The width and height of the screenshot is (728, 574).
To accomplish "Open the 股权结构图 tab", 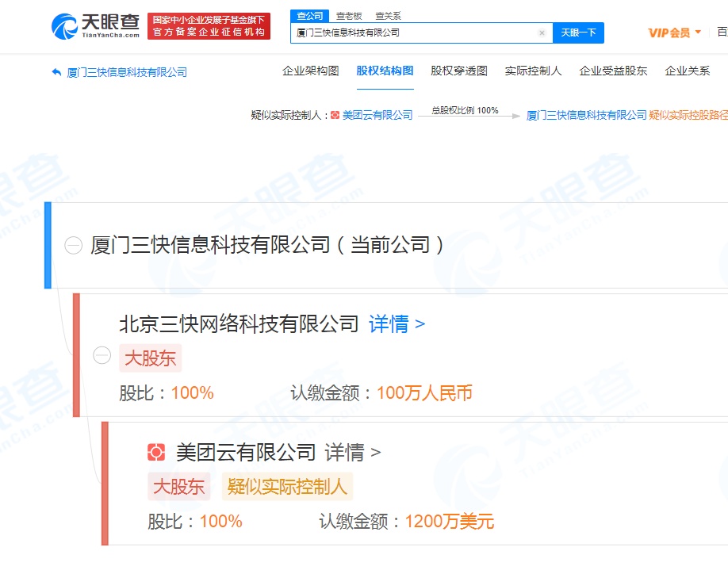I will pos(385,71).
